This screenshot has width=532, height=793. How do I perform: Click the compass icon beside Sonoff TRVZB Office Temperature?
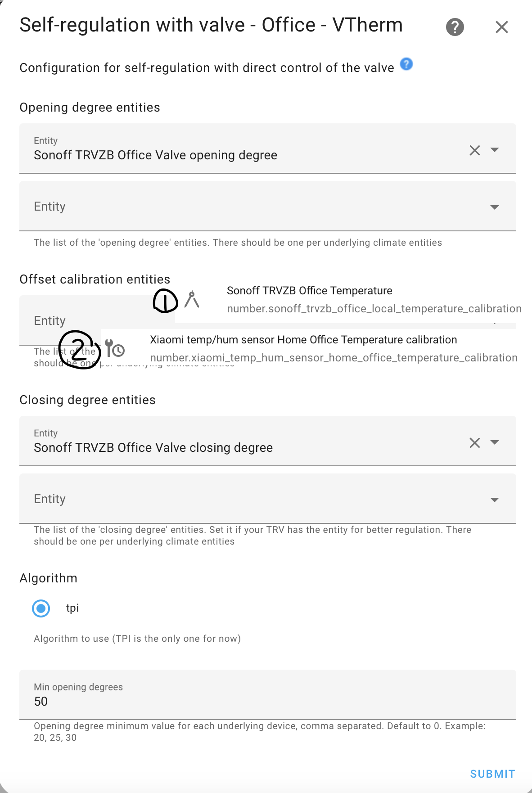click(192, 299)
